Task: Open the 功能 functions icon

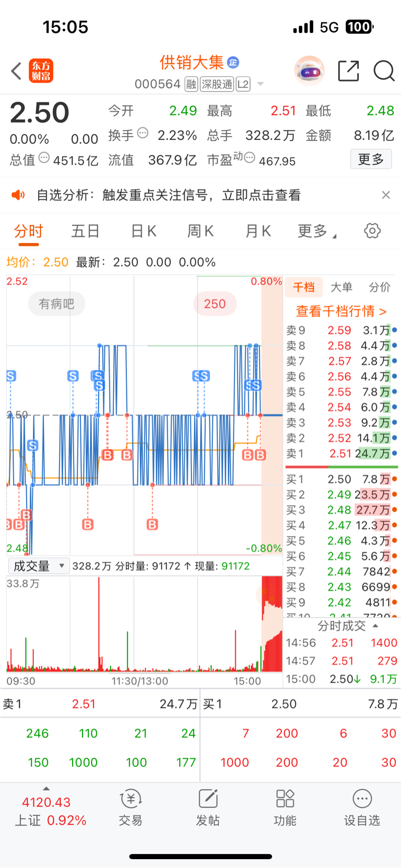Action: (285, 807)
